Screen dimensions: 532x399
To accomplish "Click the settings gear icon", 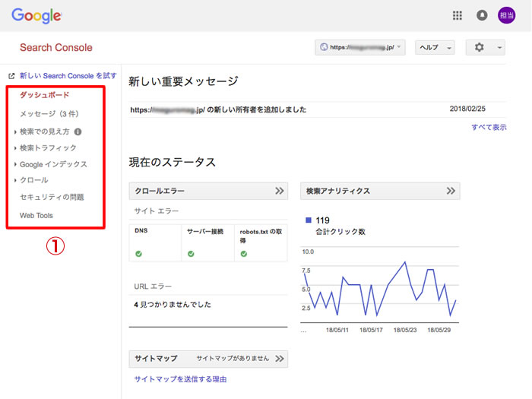I will [485, 47].
